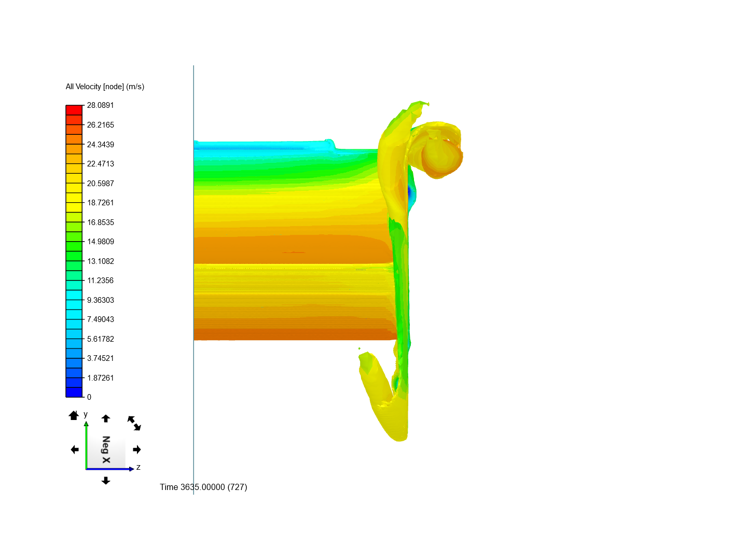
Task: Click the green y axis arrow
Action: coord(86,445)
